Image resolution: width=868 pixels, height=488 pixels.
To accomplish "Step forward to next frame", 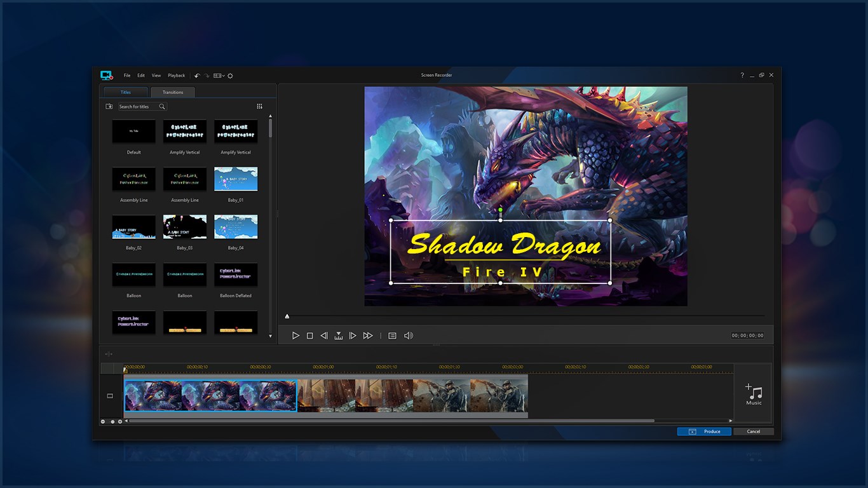I will coord(353,335).
